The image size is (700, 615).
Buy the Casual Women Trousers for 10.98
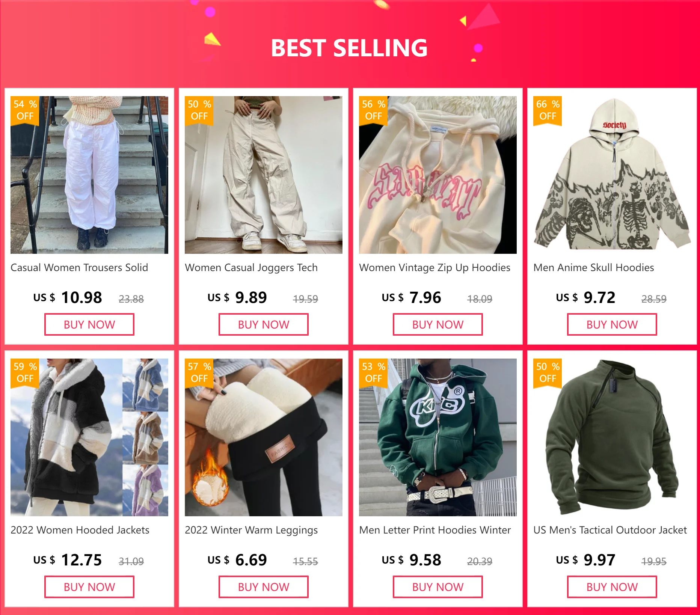(89, 324)
